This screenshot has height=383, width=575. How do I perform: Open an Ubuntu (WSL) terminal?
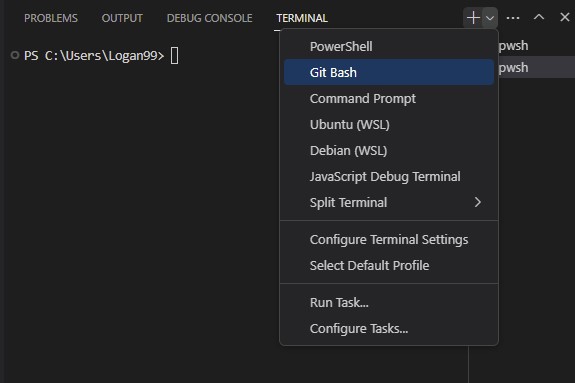389,124
